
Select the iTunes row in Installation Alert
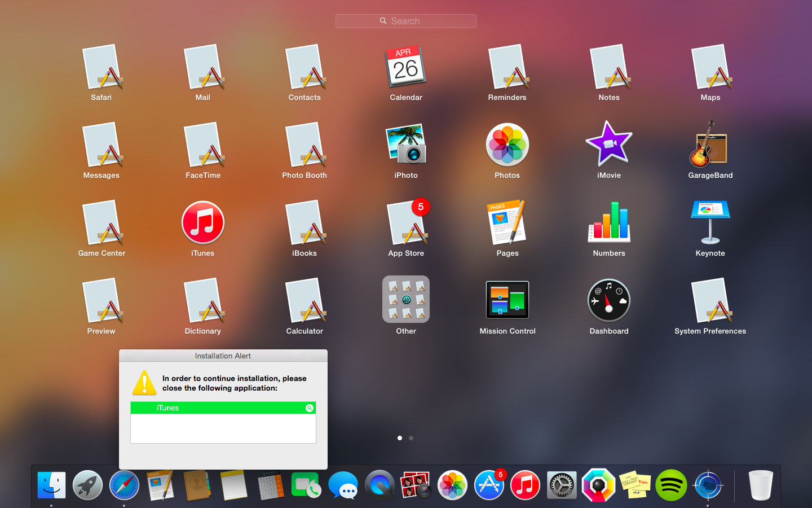tap(223, 408)
